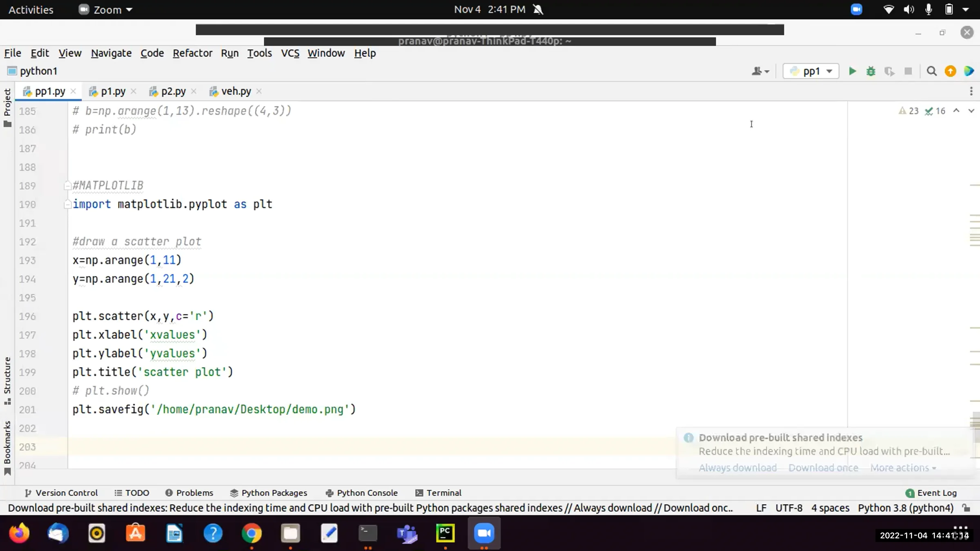Screen dimensions: 980x551
Task: Click Always download in the indexes popup
Action: pos(737,468)
